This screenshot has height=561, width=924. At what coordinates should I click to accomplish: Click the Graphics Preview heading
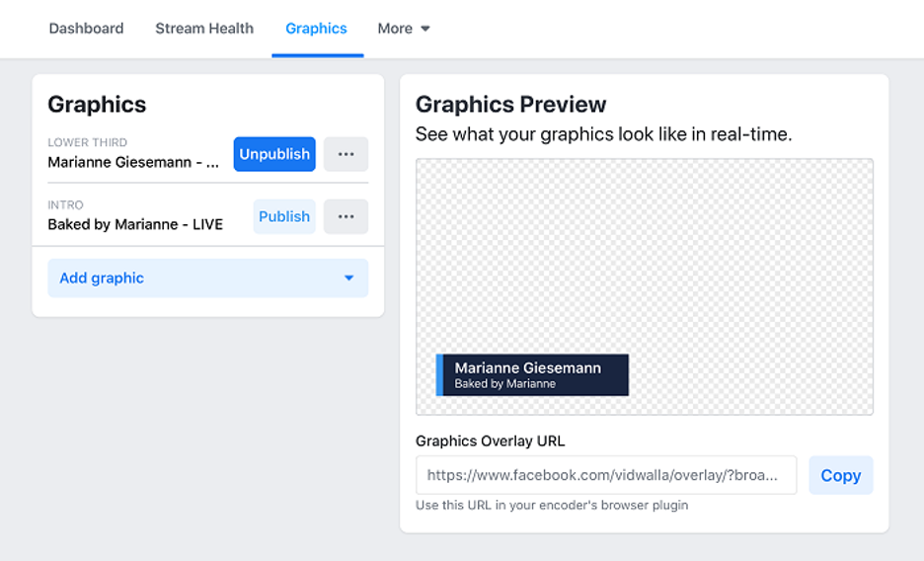510,105
